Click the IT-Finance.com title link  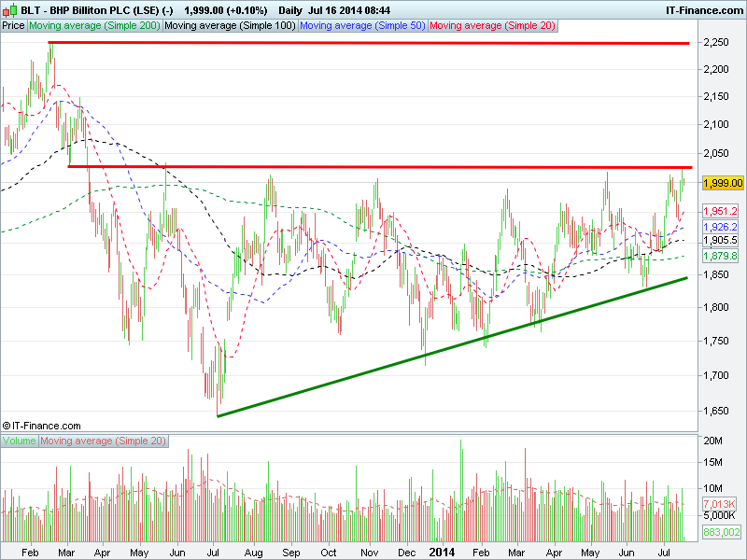tap(704, 10)
